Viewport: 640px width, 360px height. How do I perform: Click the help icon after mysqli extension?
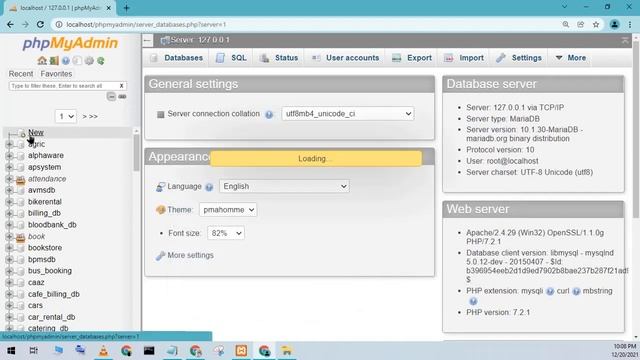550,291
